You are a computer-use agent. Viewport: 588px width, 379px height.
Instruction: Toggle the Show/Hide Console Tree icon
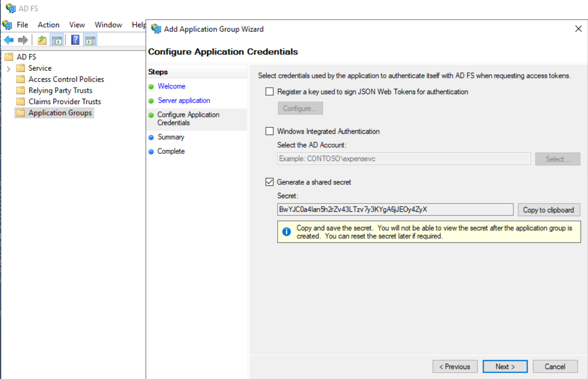click(57, 40)
